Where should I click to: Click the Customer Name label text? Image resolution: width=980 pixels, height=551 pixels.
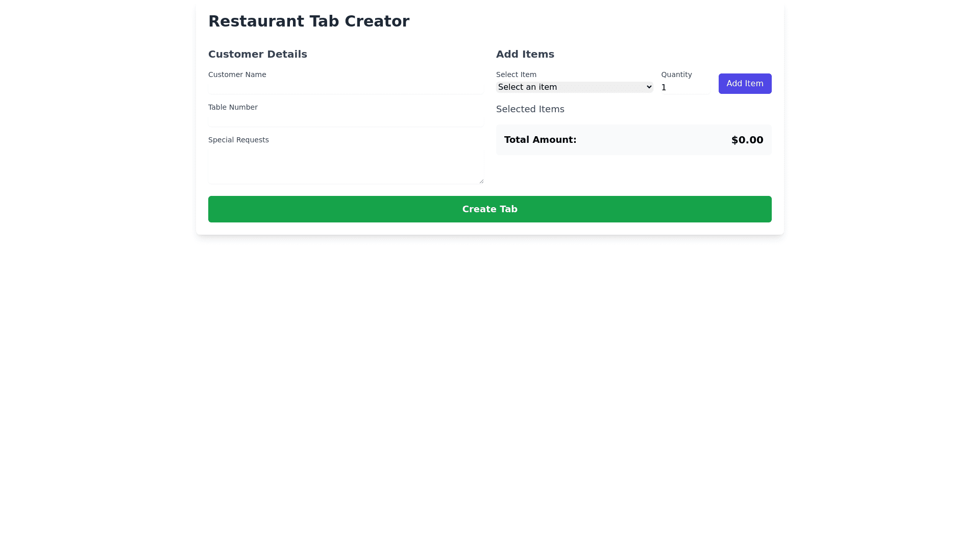tap(237, 74)
